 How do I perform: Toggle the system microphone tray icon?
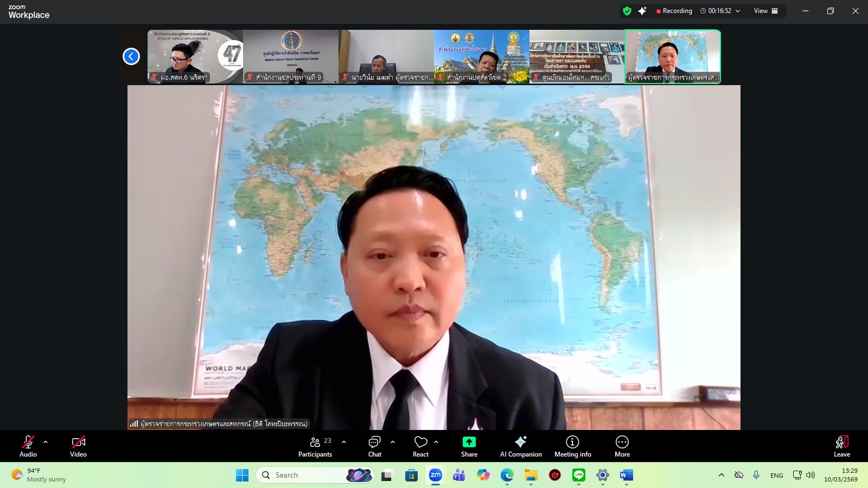pyautogui.click(x=756, y=475)
